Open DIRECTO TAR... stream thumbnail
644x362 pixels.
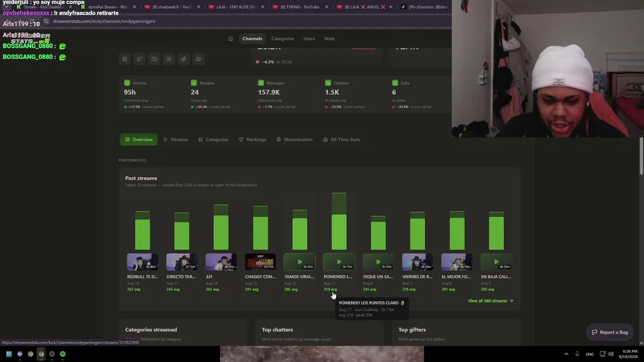(182, 262)
